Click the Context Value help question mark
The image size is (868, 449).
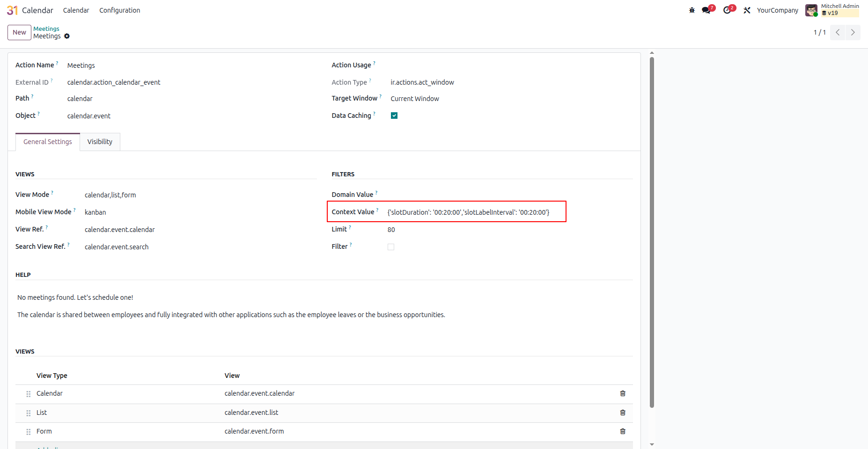377,210
